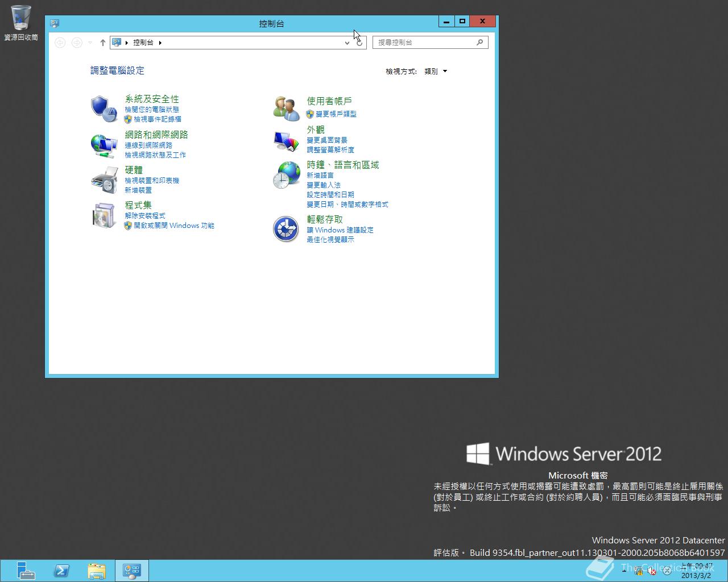728x582 pixels.
Task: Select the 控制台 taskbar button
Action: coord(132,571)
